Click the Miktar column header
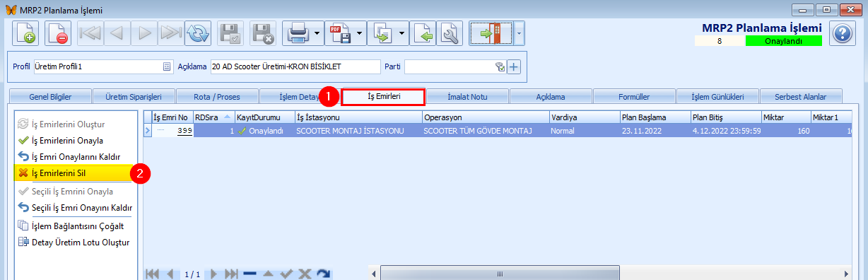 (x=785, y=117)
